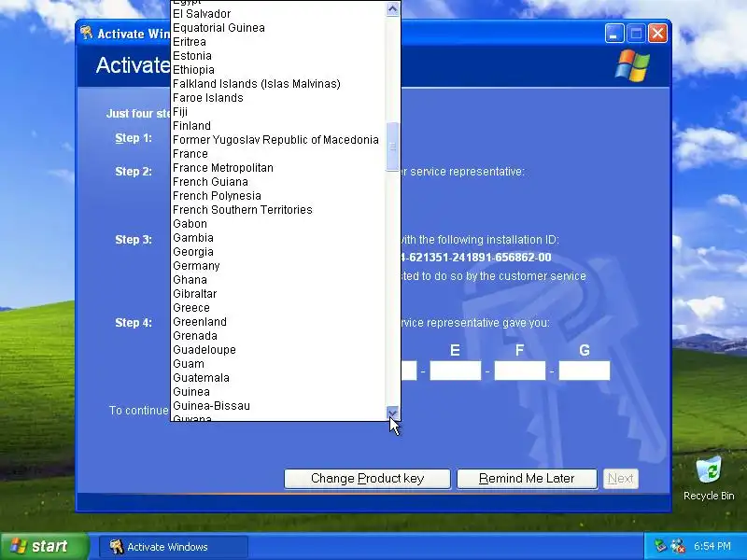This screenshot has height=560, width=747.
Task: Click the grayed-out Next button
Action: 621,479
